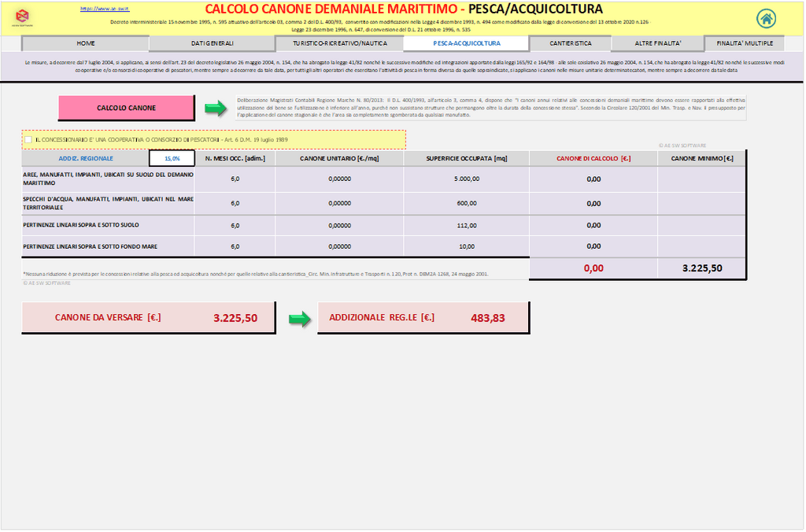Viewport: 806px width, 532px height.
Task: Click the home icon in the header
Action: [x=766, y=19]
